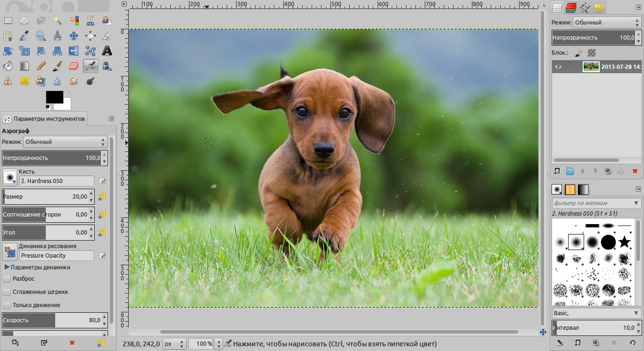This screenshot has width=644, height=351.
Task: Select the Blend gradient tool
Action: [x=25, y=66]
